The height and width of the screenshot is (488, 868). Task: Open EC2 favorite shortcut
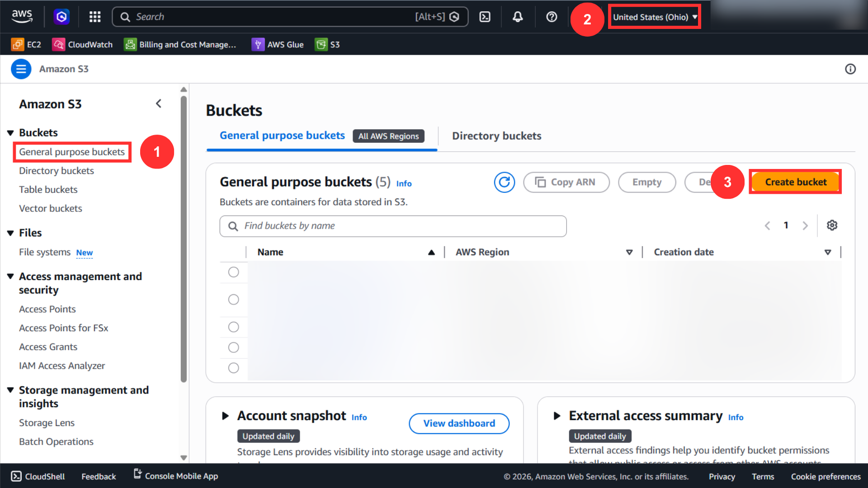[x=26, y=44]
